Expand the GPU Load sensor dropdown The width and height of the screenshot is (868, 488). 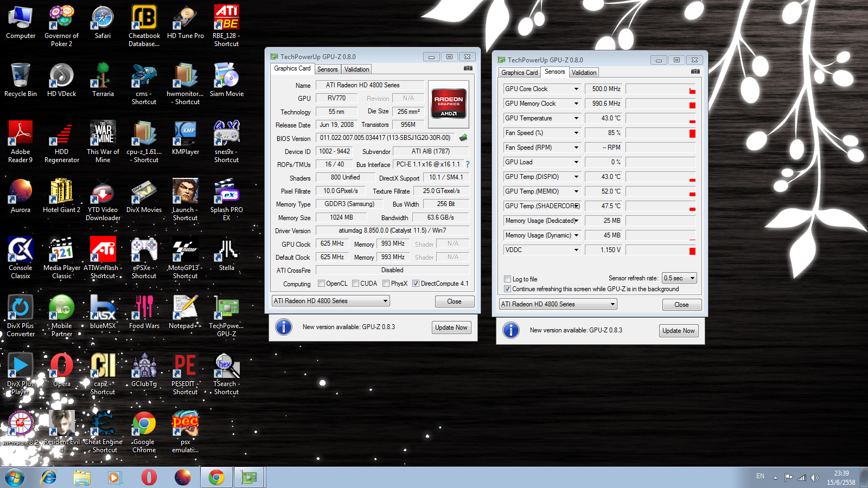(576, 162)
